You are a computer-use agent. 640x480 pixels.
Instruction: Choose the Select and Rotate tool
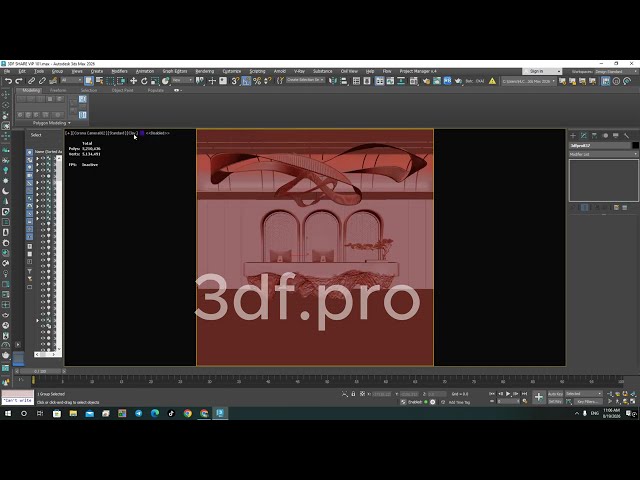144,81
